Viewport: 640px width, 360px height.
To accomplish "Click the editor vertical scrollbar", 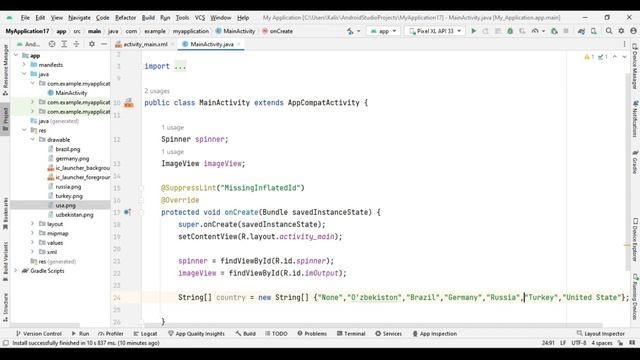I will pyautogui.click(x=627, y=171).
